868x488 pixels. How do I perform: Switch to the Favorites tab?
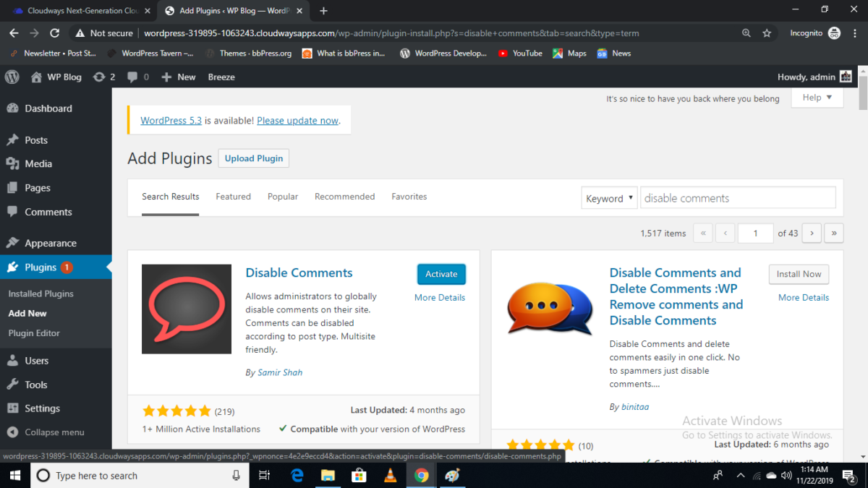pos(409,197)
